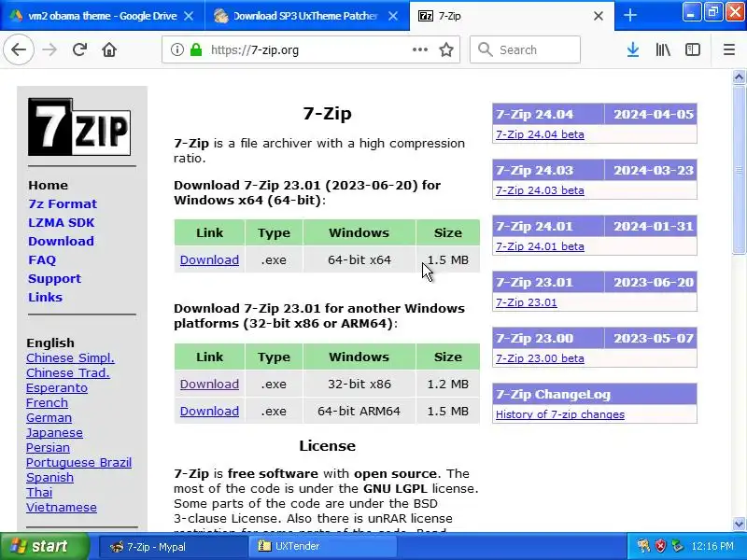Download the 64-bit x64 .exe installer
This screenshot has width=747, height=560.
click(x=209, y=260)
